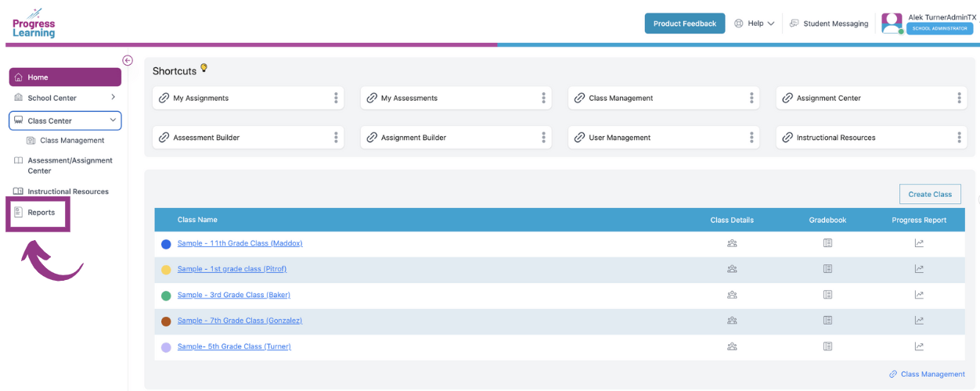Open the Help dropdown menu

tap(755, 23)
